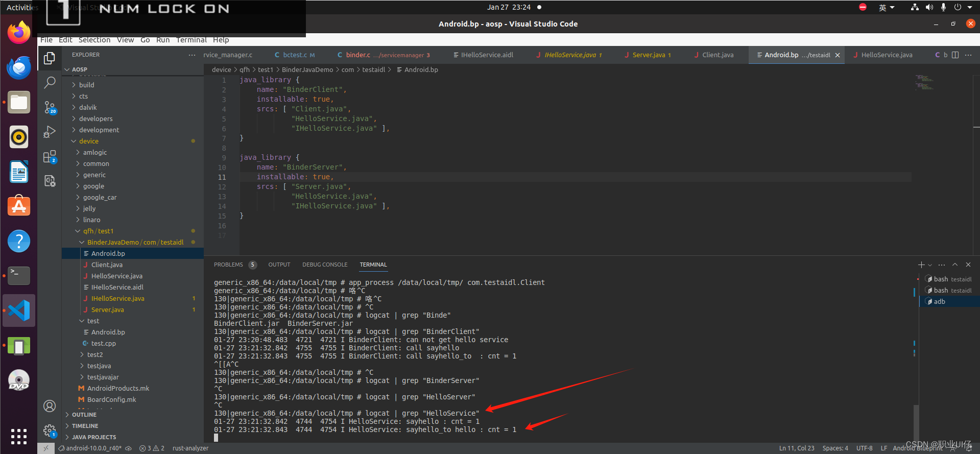Collapse the AOSP root folder section
Screen dimensions: 980x454
click(80, 69)
